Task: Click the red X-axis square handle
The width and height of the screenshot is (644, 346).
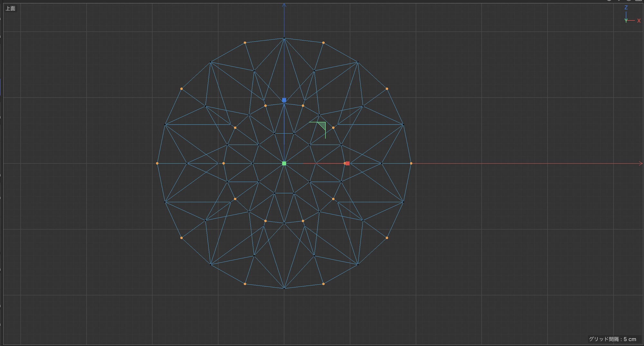Action: pyautogui.click(x=347, y=163)
